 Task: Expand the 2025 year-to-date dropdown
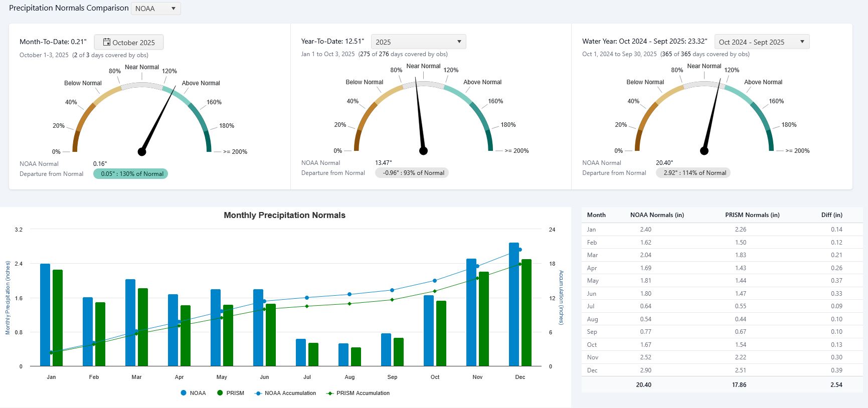point(418,42)
